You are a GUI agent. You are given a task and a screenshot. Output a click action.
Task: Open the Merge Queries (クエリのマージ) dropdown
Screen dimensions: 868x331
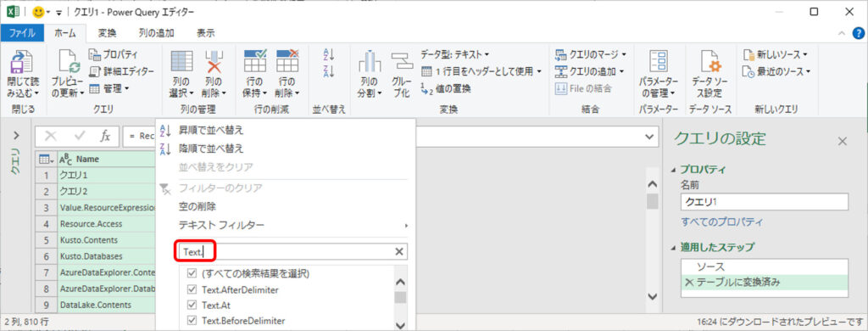pyautogui.click(x=591, y=54)
